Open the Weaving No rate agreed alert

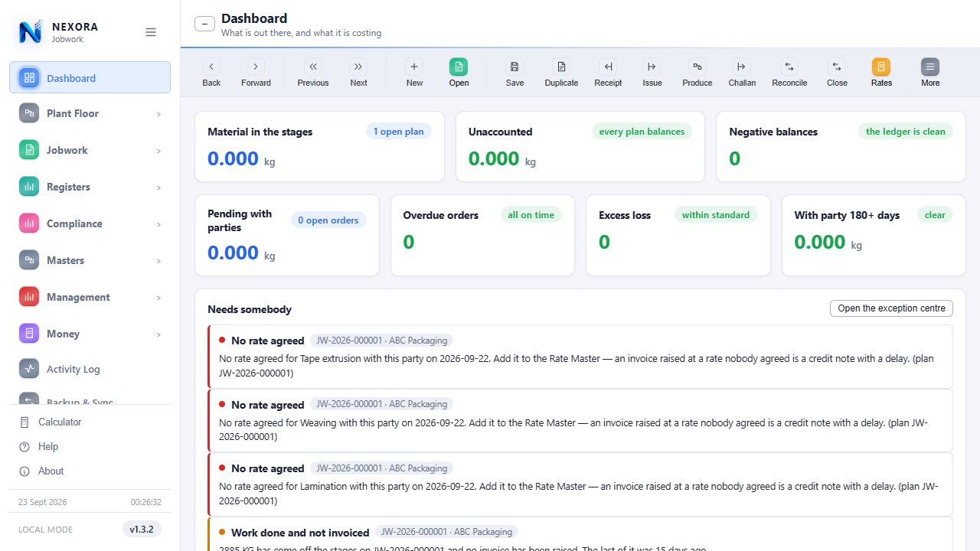[580, 420]
